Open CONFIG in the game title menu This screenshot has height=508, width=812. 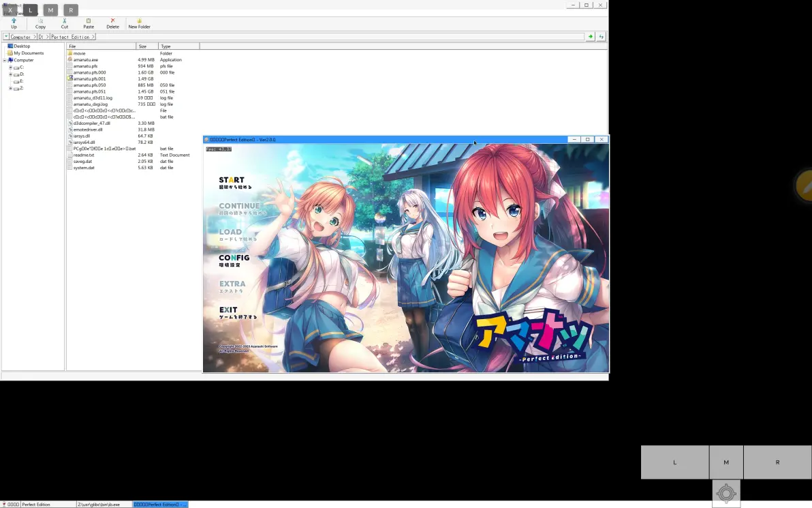(234, 260)
